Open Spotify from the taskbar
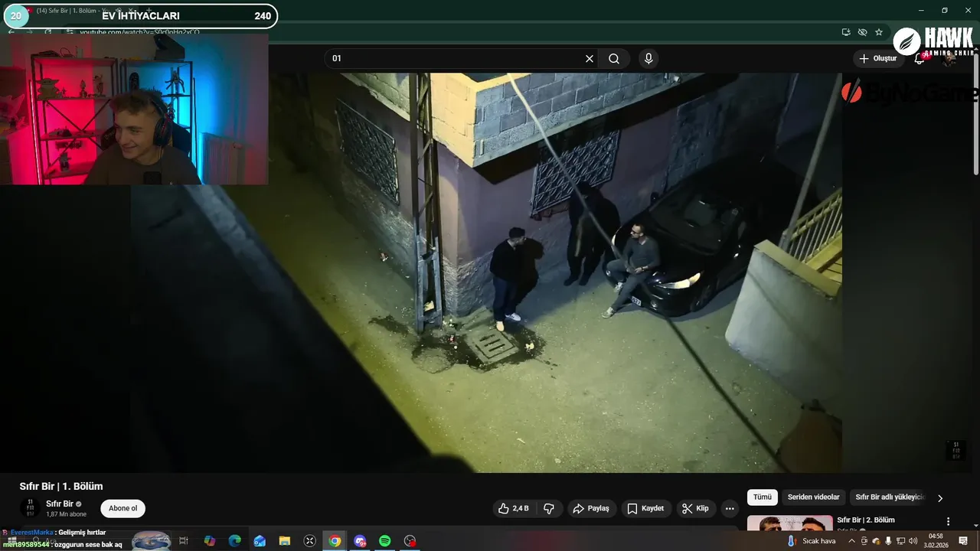980x551 pixels. 385,541
